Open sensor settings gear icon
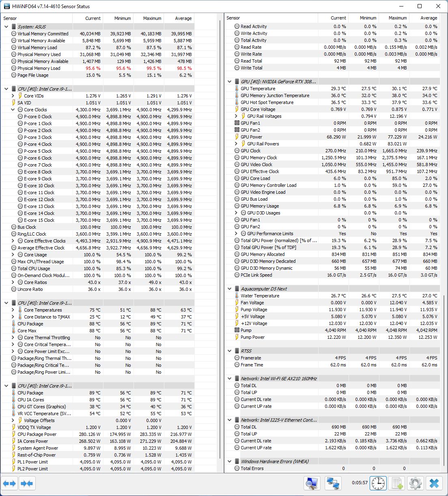Viewport: 448px width, 496px height. point(415,483)
